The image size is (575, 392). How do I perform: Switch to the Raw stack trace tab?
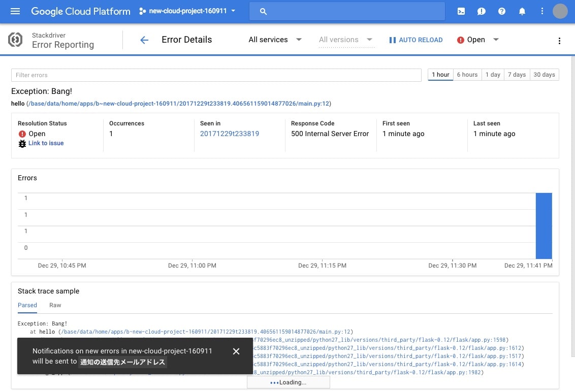pyautogui.click(x=55, y=305)
